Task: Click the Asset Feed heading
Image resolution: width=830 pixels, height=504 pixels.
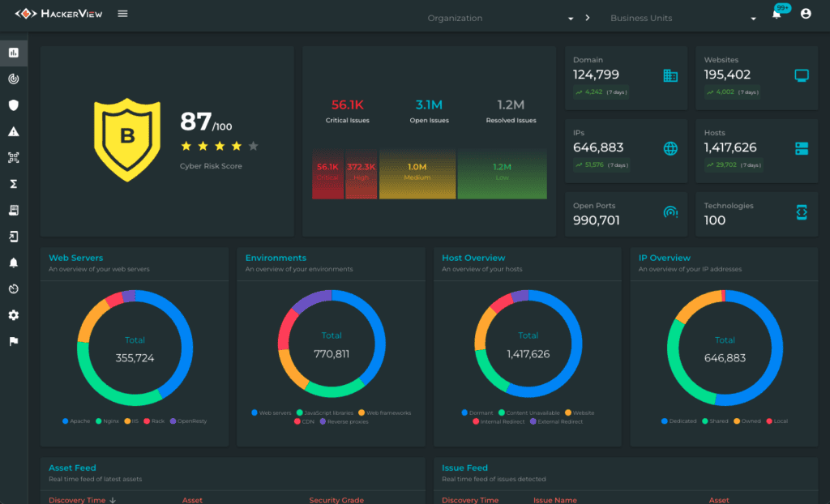Action: coord(72,468)
